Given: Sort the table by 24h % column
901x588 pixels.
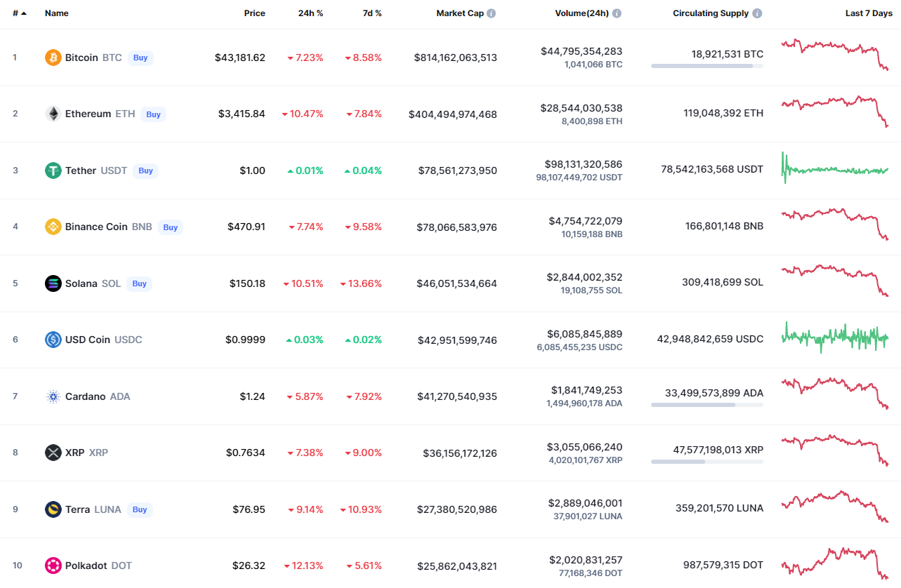Looking at the screenshot, I should click(310, 13).
